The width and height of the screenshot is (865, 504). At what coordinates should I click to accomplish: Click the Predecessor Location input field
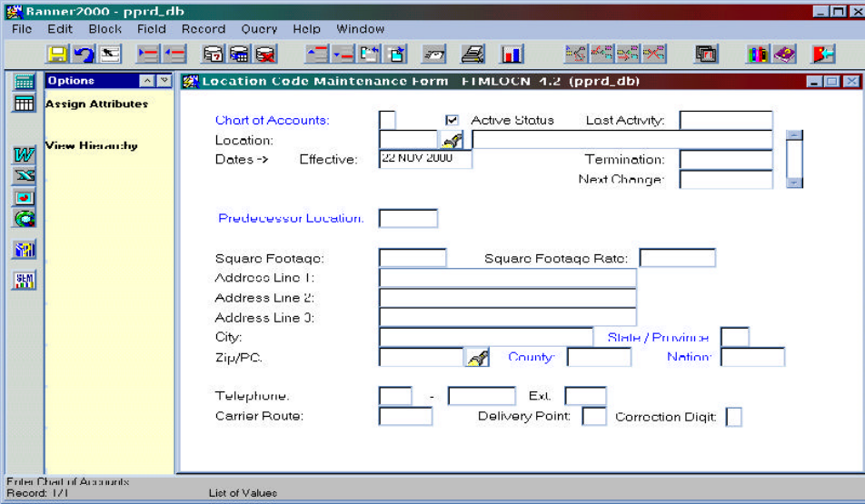click(x=408, y=218)
